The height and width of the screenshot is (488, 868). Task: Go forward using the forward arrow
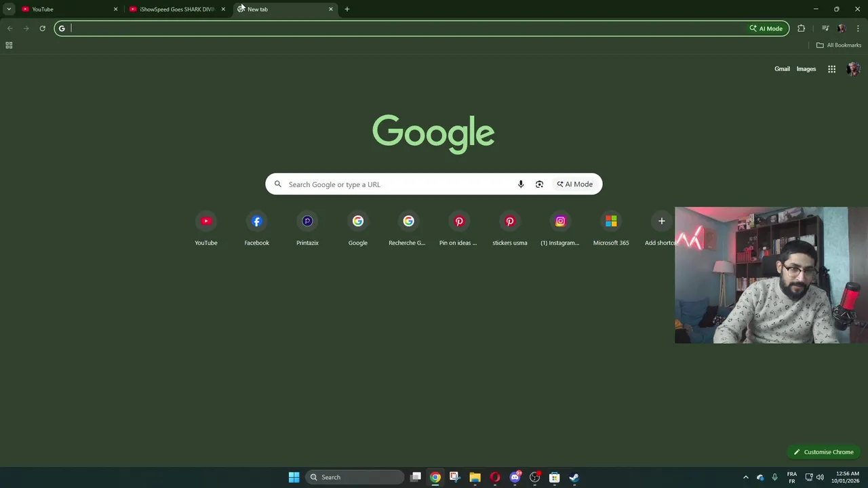(x=26, y=28)
